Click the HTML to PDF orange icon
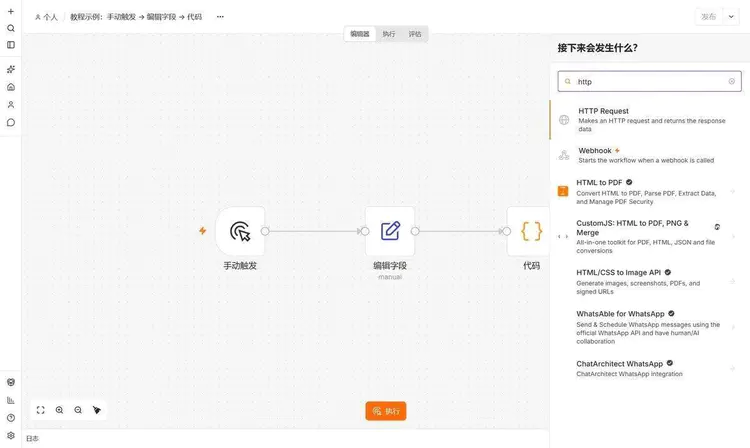Screen dimensions: 750x448 (563, 191)
